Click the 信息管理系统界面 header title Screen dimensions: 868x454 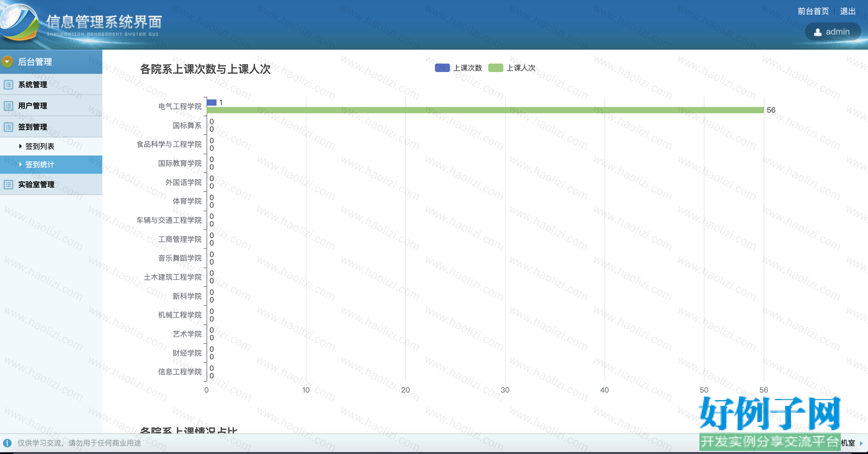tap(104, 22)
